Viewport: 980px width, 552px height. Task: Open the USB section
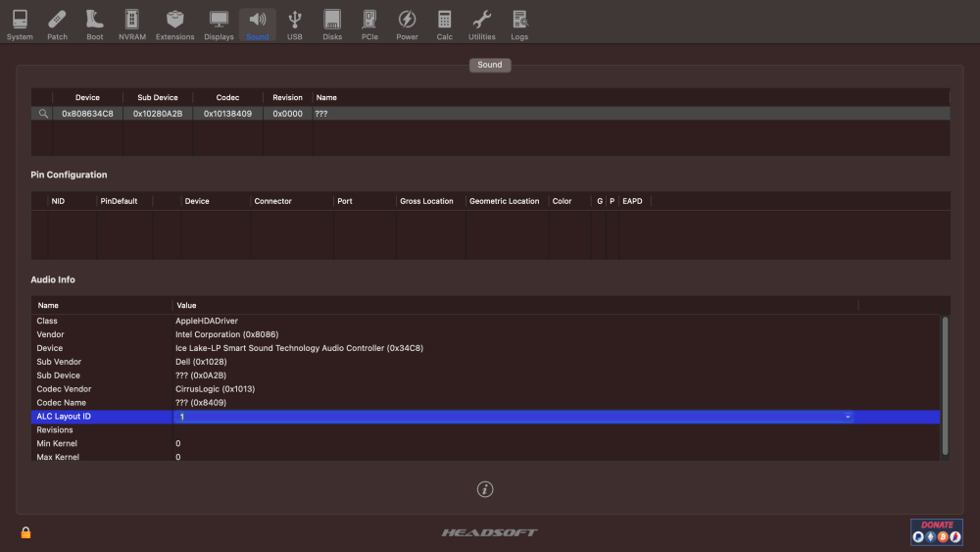[294, 25]
